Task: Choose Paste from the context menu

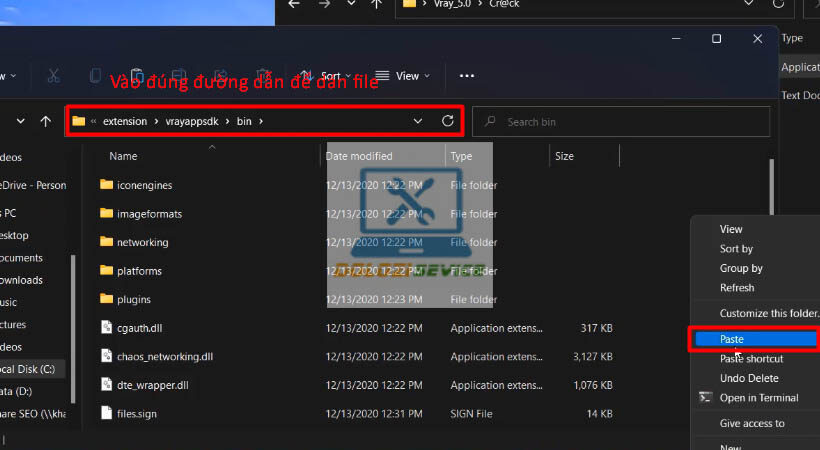Action: [x=732, y=339]
